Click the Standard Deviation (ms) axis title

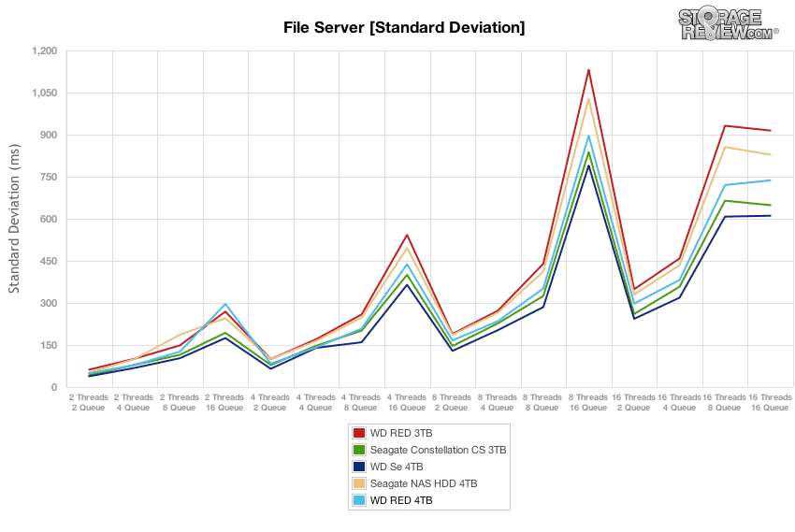[14, 219]
